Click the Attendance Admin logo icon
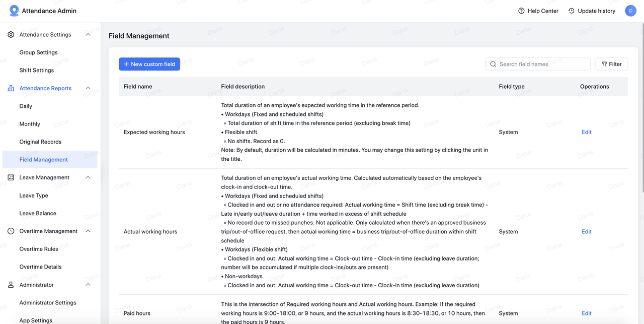 [x=14, y=11]
